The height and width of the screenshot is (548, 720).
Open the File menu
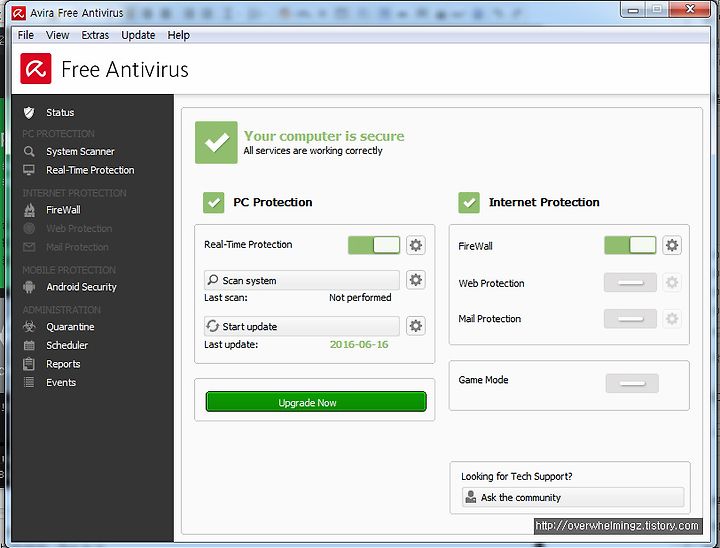click(x=26, y=35)
